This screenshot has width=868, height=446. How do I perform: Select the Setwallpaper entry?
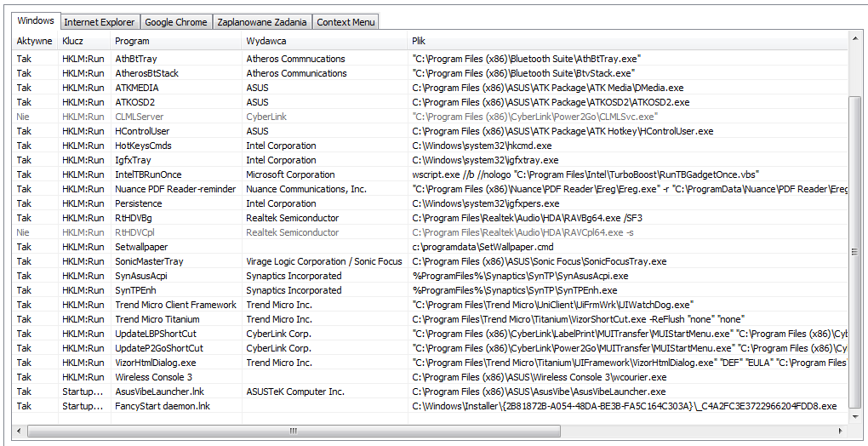point(430,247)
